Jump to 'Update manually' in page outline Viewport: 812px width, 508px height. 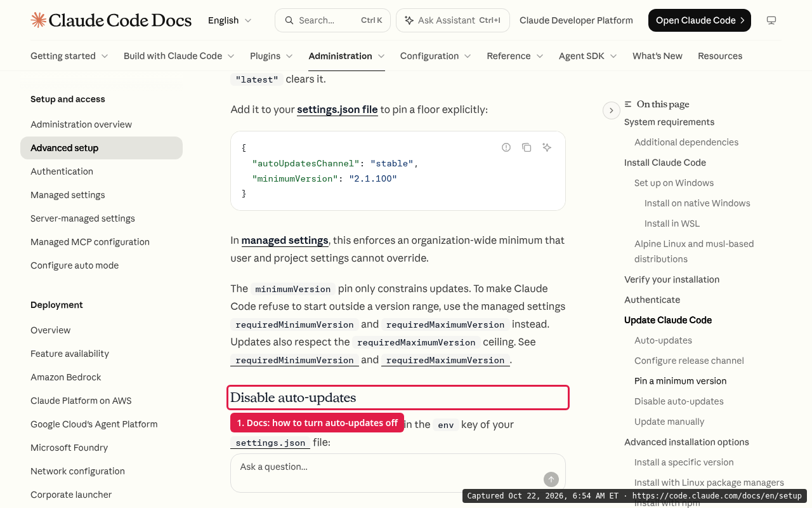coord(669,422)
